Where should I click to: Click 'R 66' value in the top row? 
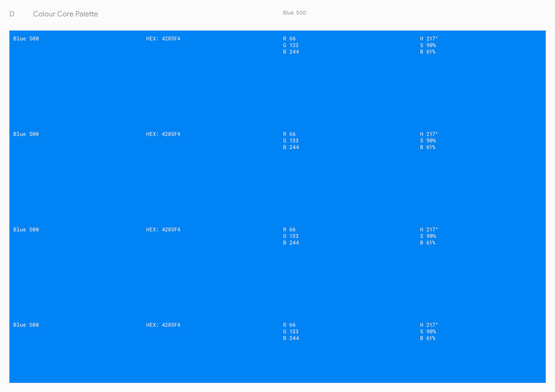click(x=289, y=39)
